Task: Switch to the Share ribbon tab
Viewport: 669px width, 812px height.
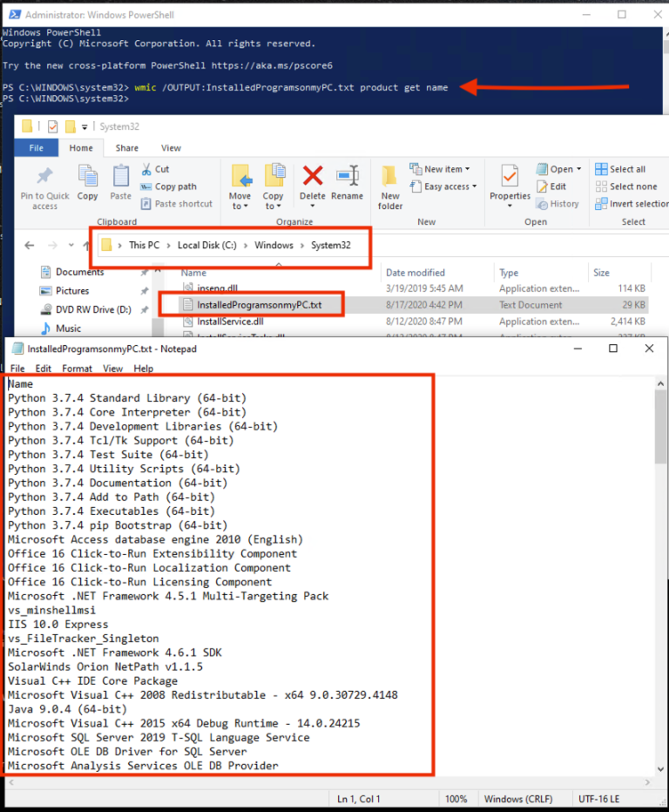Action: pyautogui.click(x=127, y=148)
